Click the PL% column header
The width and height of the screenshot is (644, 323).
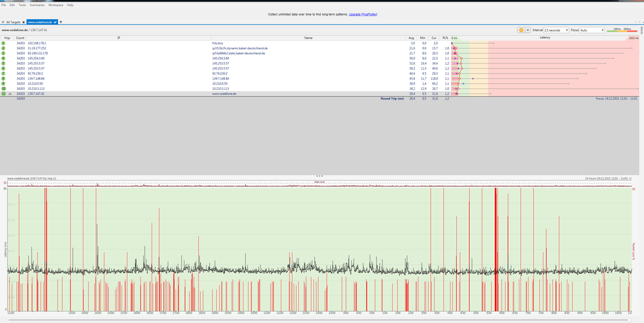[446, 38]
